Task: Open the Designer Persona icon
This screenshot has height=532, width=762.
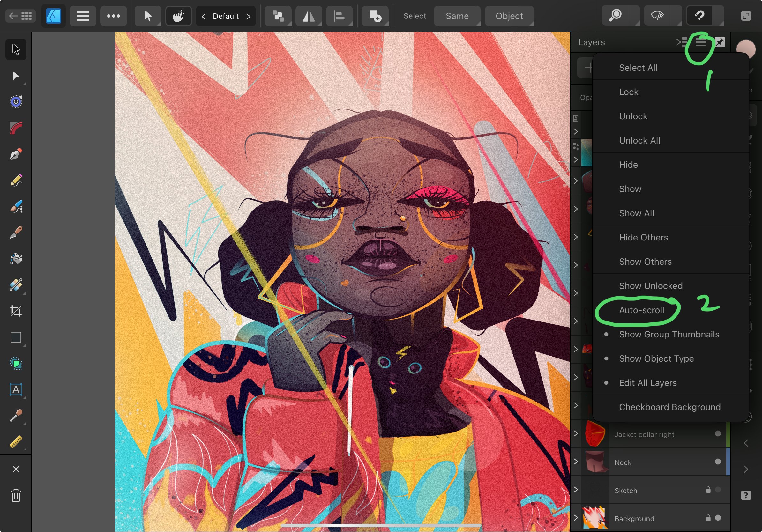Action: click(x=53, y=16)
